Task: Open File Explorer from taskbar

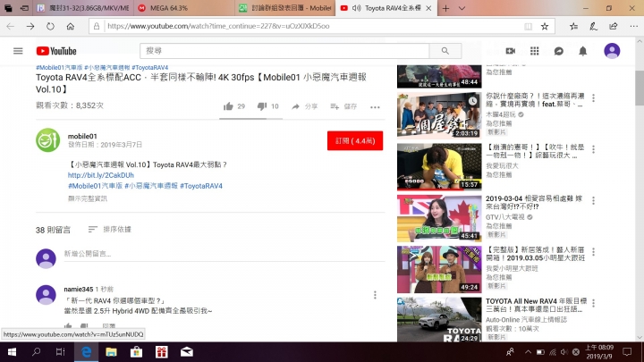Action: [111, 352]
